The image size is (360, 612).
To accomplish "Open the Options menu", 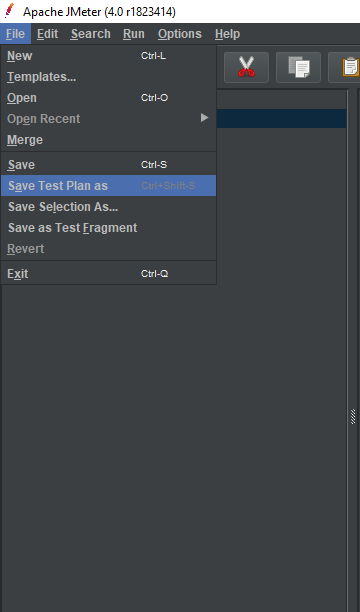I will point(180,34).
